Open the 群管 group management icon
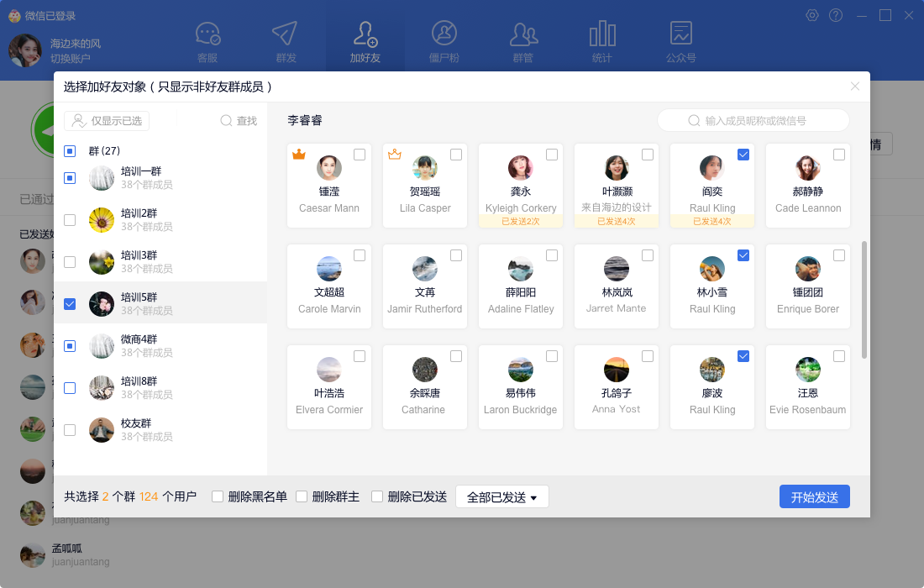Screen dimensions: 924x588 click(523, 34)
